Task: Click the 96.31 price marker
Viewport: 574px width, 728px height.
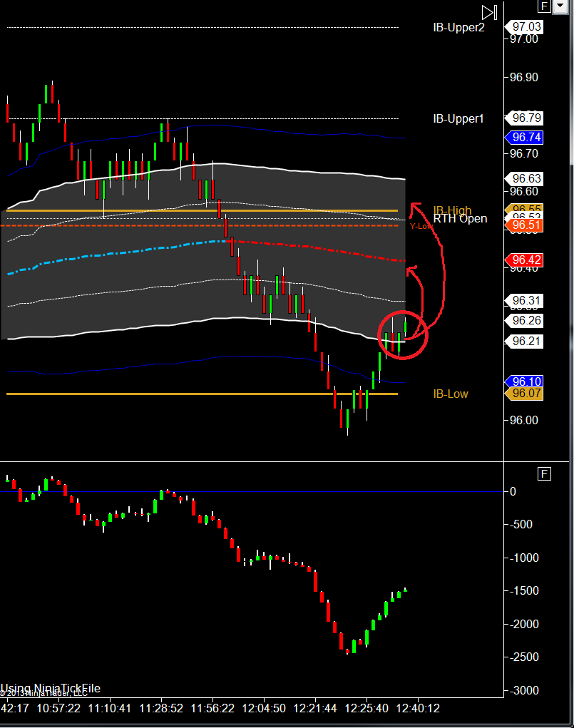Action: [x=524, y=301]
